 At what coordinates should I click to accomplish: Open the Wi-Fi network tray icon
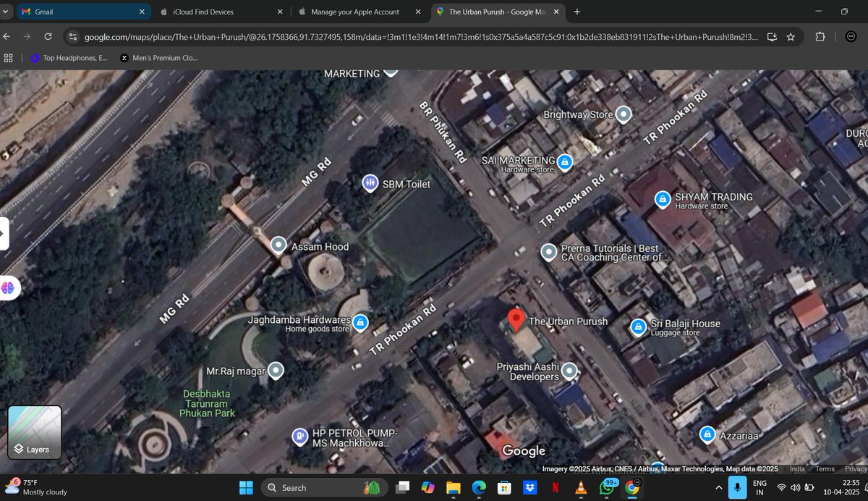coord(780,487)
